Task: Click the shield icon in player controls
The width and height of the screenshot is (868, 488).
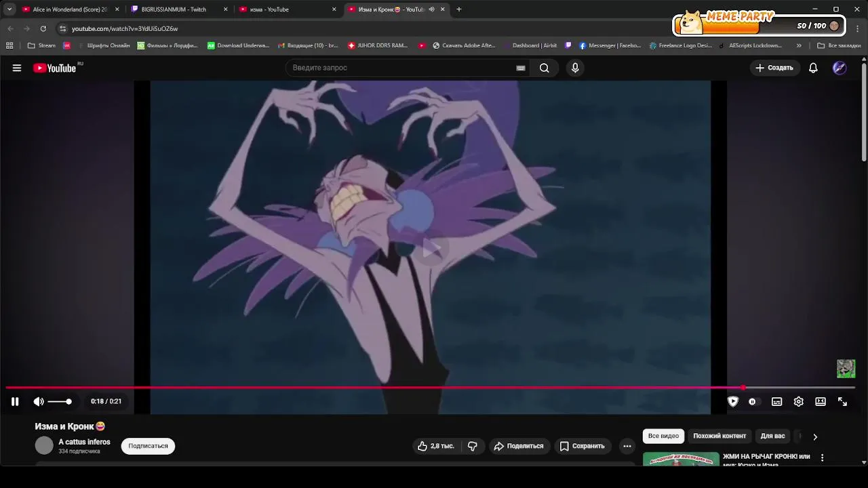Action: tap(733, 401)
